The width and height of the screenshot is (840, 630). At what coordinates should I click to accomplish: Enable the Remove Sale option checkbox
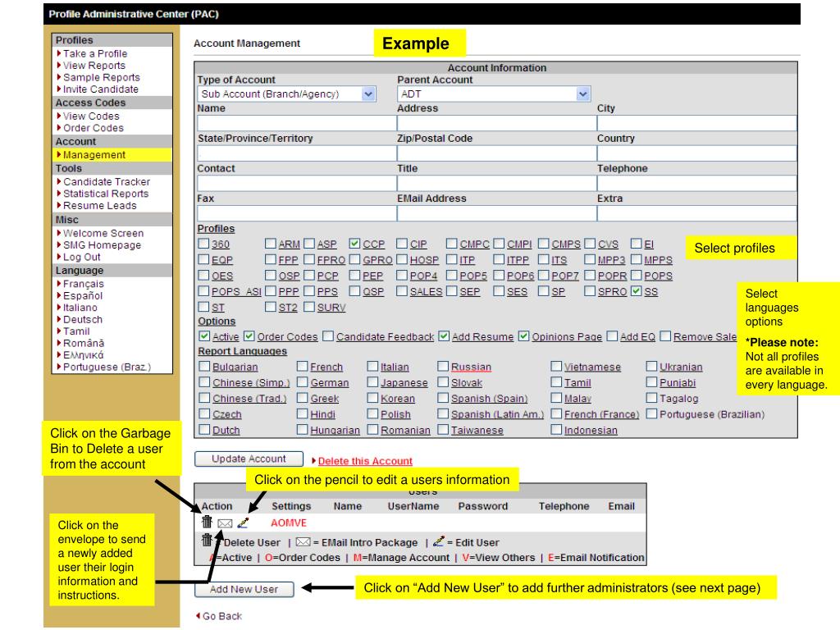[x=665, y=336]
